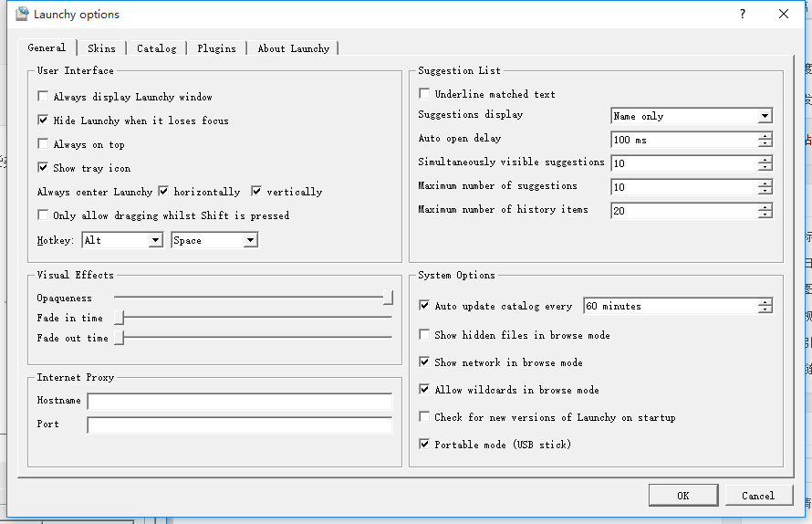The image size is (812, 524).
Task: Decrease Maximum number of suggestions value
Action: click(x=765, y=191)
